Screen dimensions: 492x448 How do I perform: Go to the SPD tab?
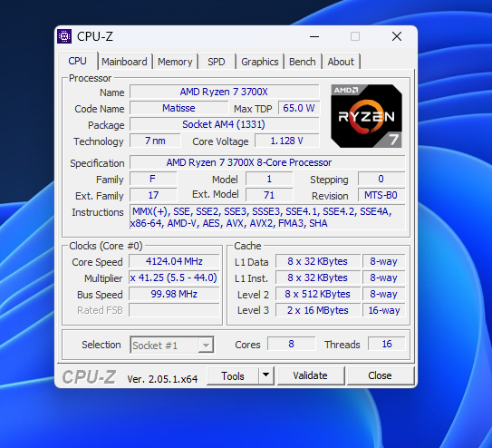(217, 62)
